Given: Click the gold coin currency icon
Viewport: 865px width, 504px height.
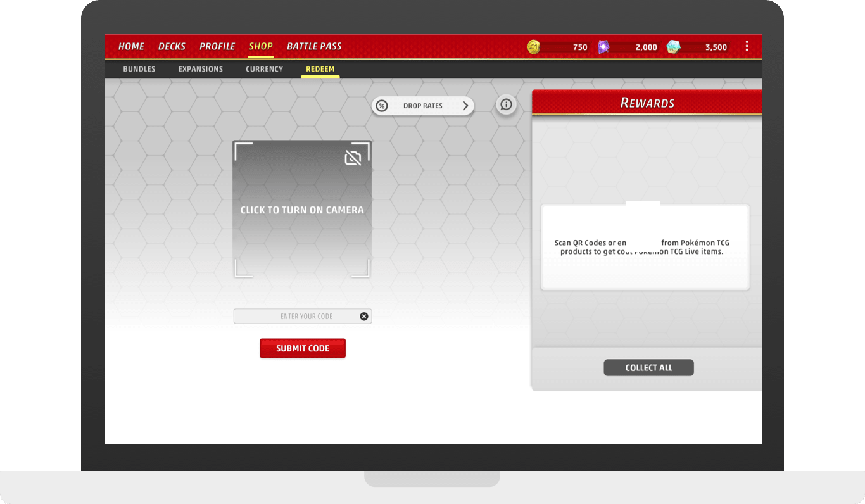Looking at the screenshot, I should point(534,47).
